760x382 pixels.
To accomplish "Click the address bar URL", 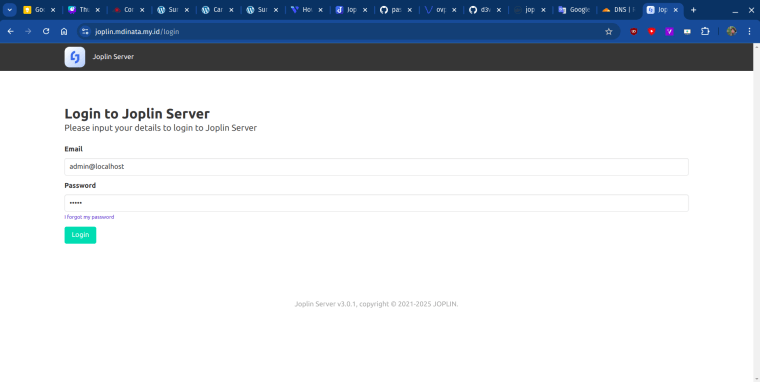I will click(x=137, y=32).
